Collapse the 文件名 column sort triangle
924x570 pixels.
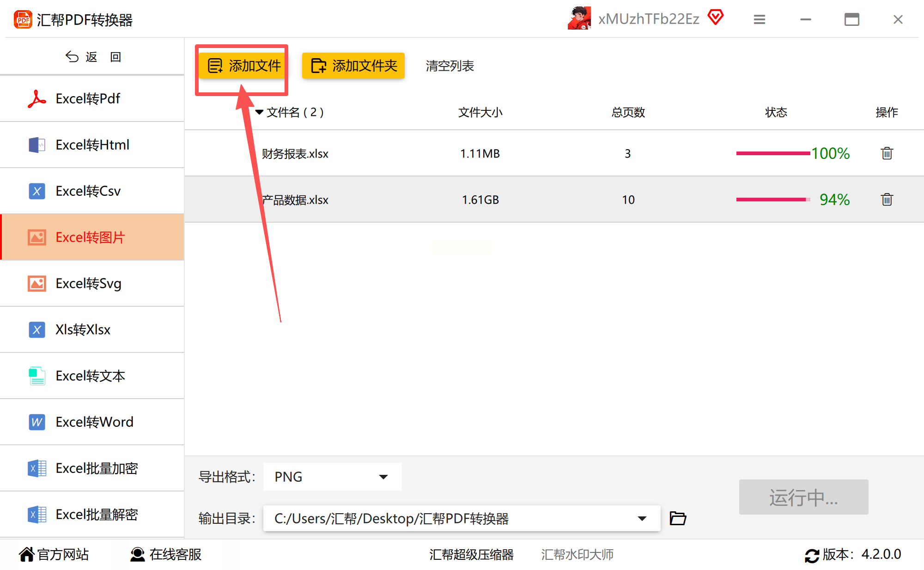(x=259, y=112)
